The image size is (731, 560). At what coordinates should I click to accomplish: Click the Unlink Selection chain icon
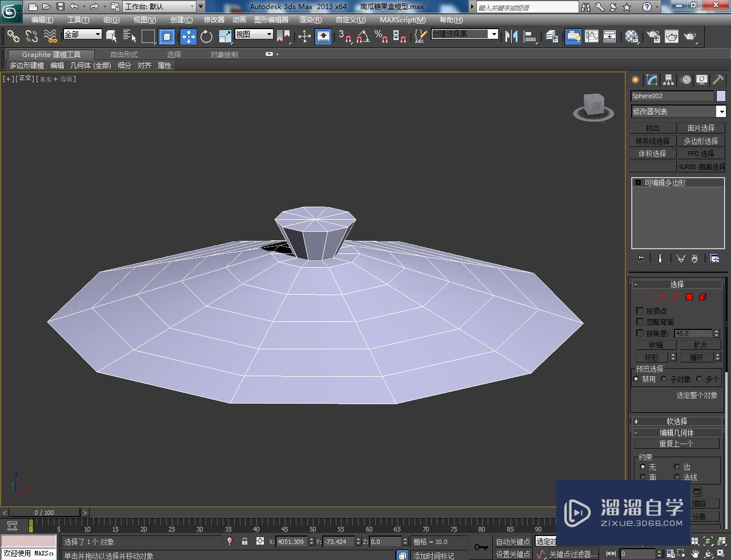tap(32, 37)
